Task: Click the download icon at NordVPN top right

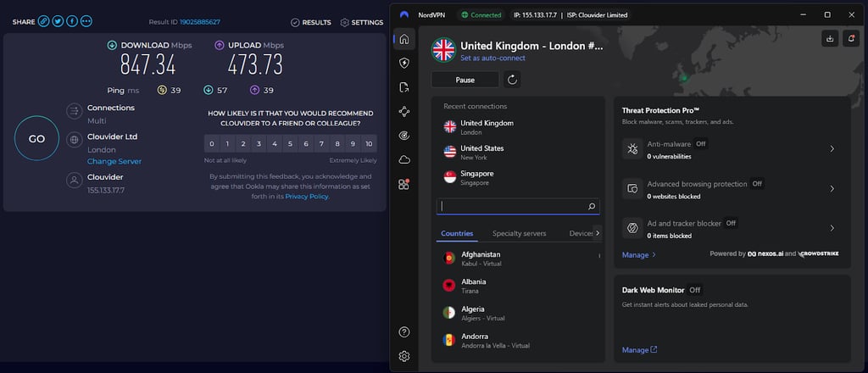Action: click(x=830, y=39)
